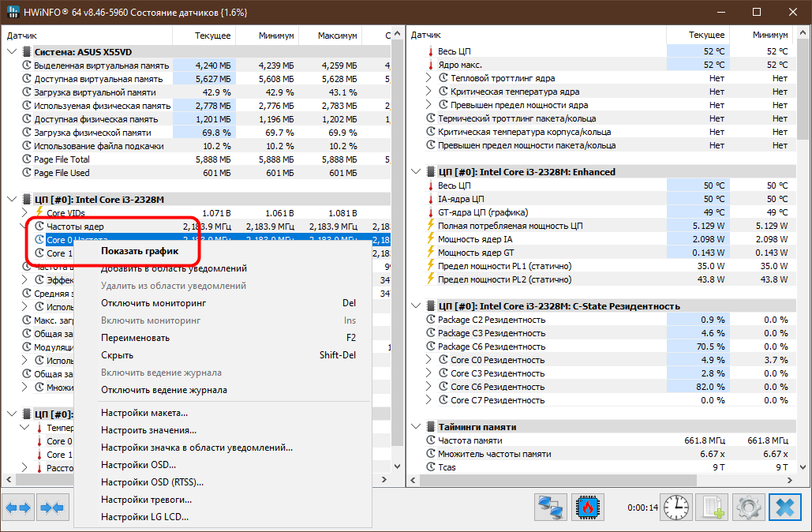Viewport: 812px width, 532px height.
Task: Open remote network monitoring computers icon
Action: point(551,507)
